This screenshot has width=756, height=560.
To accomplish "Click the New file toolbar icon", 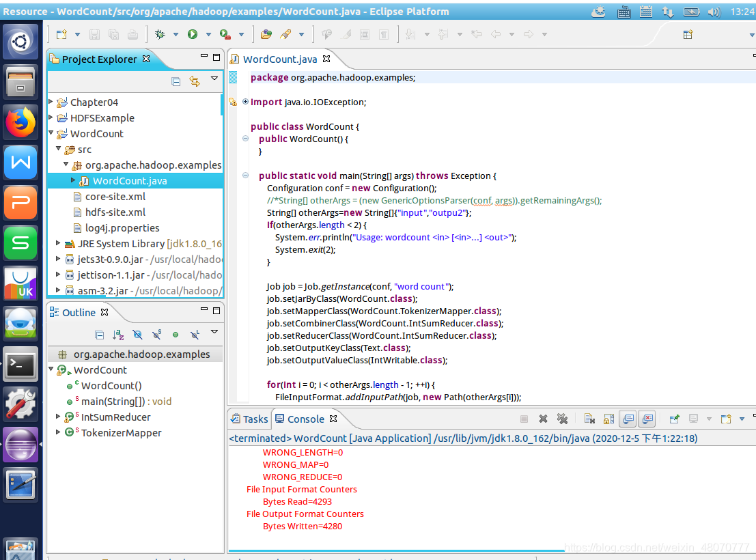I will click(61, 34).
